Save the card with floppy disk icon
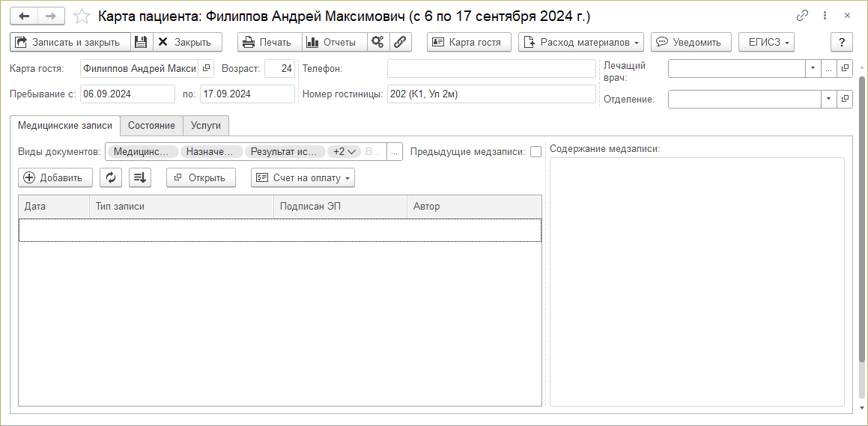The width and height of the screenshot is (868, 426). point(141,42)
